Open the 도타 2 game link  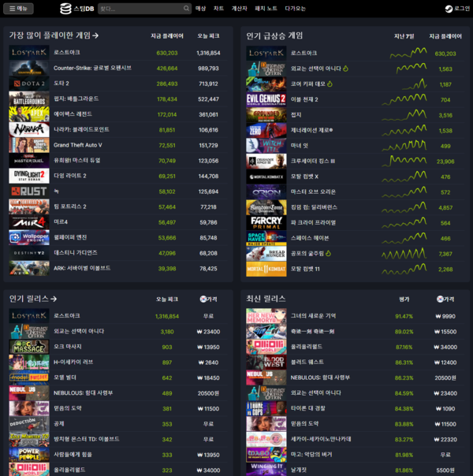pos(61,84)
